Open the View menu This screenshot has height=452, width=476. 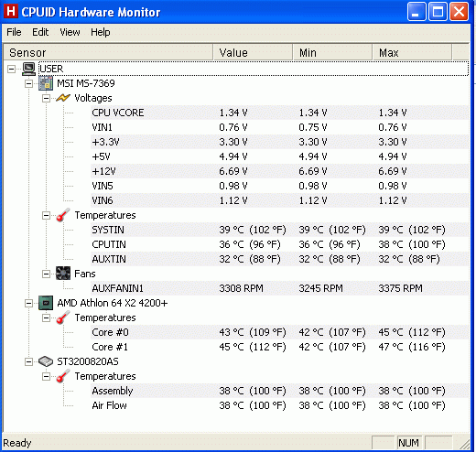[x=70, y=32]
